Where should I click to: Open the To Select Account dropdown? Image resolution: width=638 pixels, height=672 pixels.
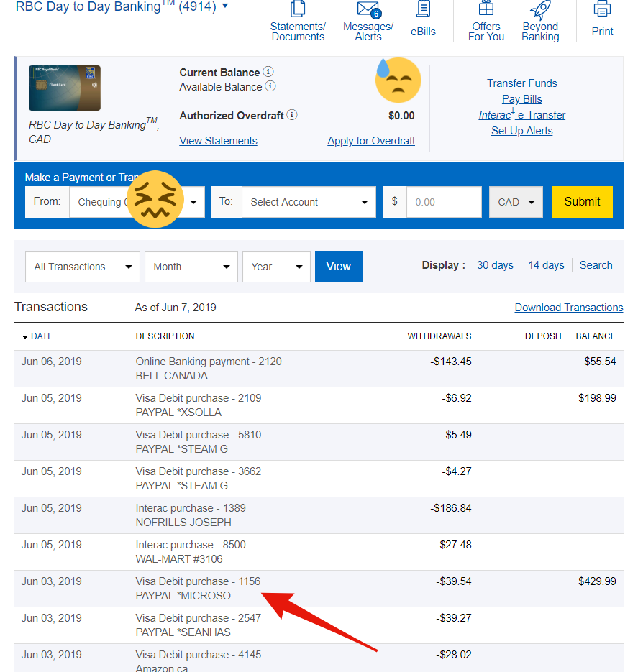click(x=309, y=202)
